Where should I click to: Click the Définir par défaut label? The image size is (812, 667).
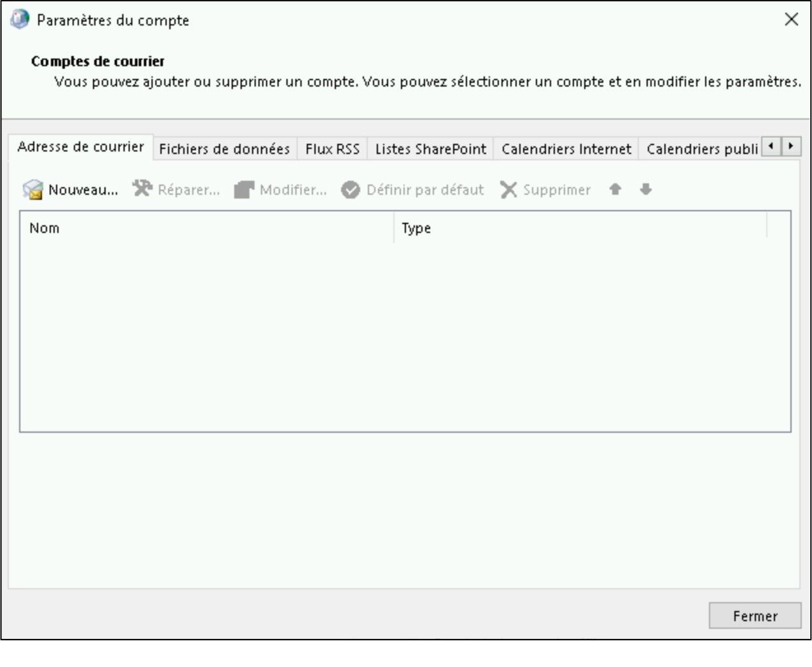[x=425, y=190]
